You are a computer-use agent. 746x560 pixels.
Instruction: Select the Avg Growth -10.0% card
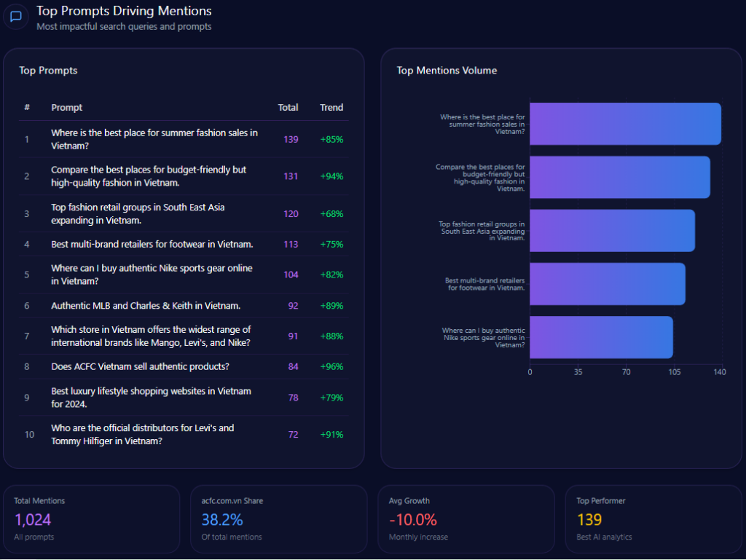click(x=466, y=519)
